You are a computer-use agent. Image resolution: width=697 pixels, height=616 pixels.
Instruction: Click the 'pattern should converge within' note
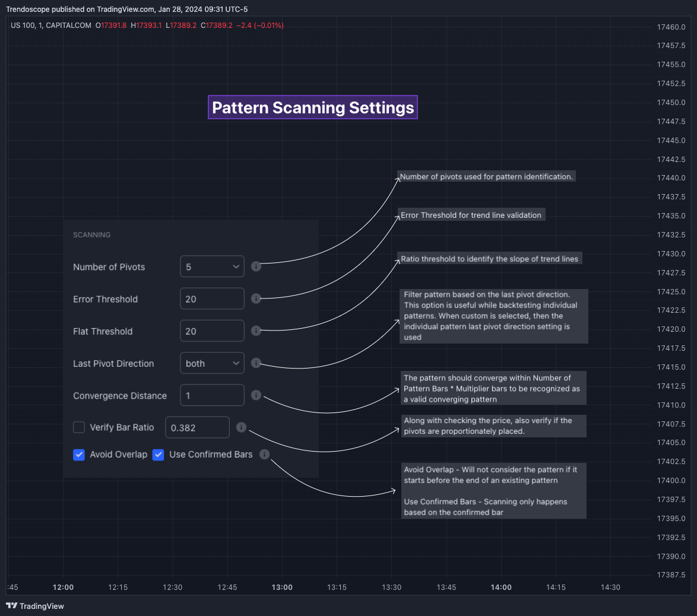494,388
